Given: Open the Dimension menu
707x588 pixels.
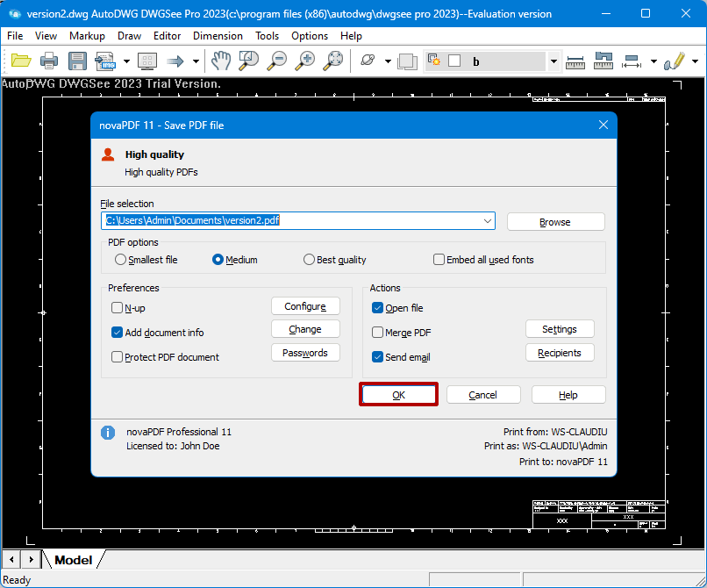Looking at the screenshot, I should 218,36.
